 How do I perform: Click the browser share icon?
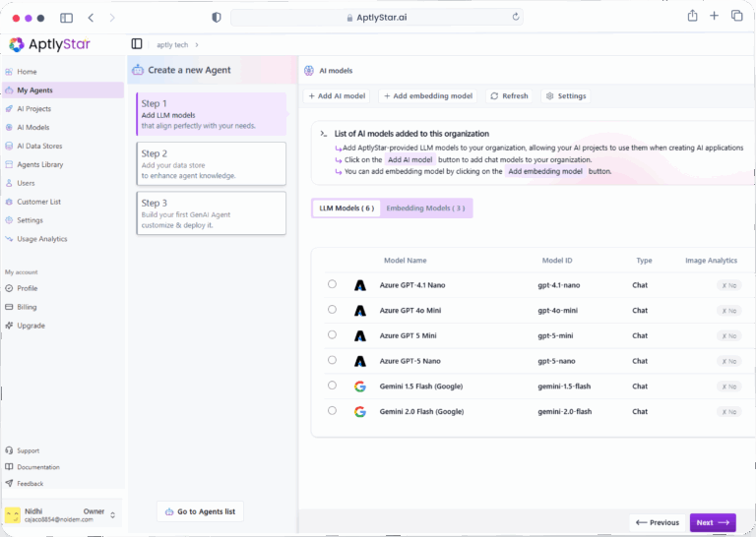coord(692,16)
